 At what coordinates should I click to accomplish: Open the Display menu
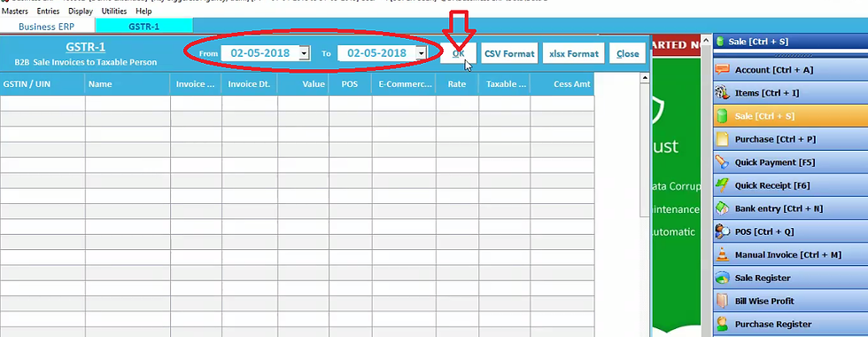click(81, 11)
